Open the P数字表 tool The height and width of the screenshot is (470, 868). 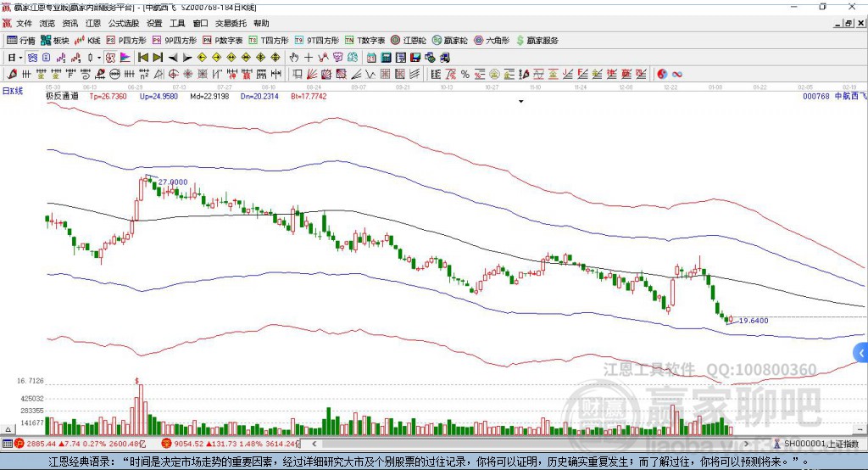point(223,41)
